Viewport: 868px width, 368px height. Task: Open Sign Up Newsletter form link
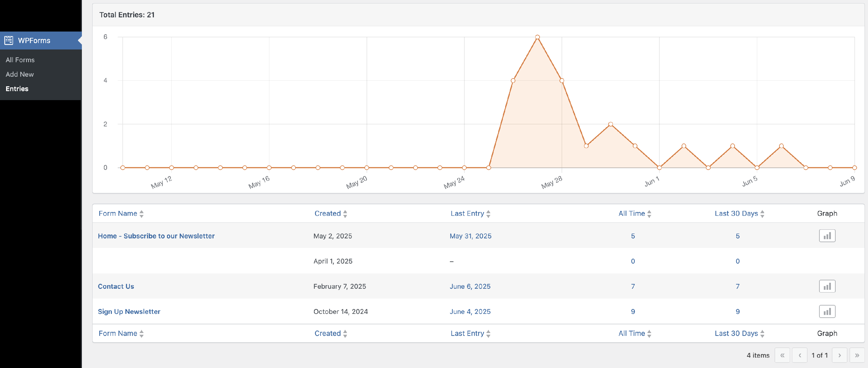[129, 312]
